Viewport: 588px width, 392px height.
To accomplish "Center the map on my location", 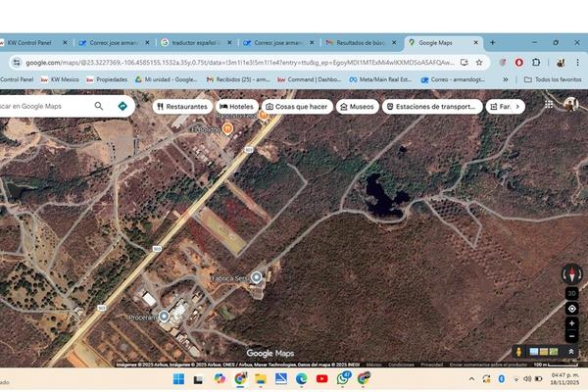I will pyautogui.click(x=571, y=308).
